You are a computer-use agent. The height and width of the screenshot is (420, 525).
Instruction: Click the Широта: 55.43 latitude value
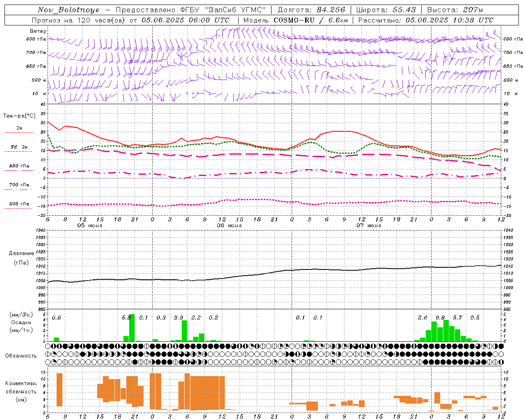click(386, 10)
